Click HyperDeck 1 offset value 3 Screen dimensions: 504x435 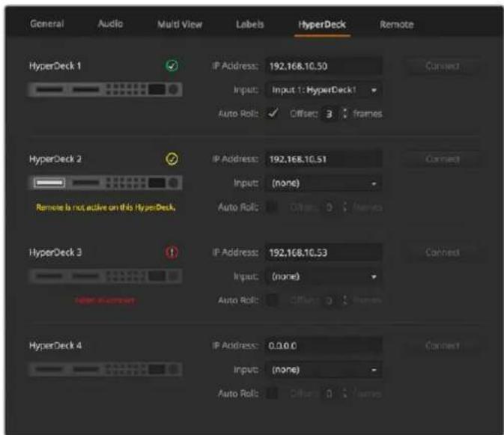click(x=330, y=114)
